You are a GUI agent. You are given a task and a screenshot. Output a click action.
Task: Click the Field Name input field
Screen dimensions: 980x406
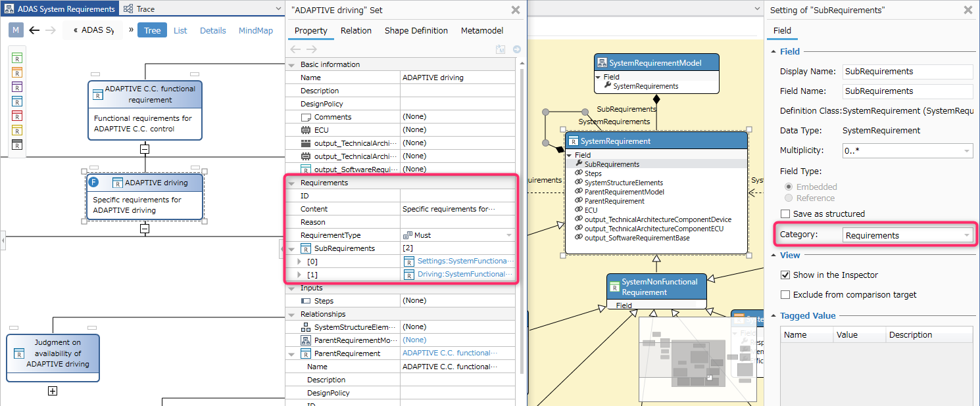pos(908,91)
